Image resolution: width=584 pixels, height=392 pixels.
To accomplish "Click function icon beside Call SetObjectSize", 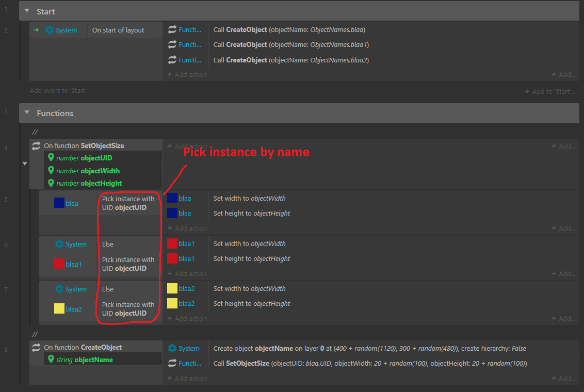I will [172, 363].
